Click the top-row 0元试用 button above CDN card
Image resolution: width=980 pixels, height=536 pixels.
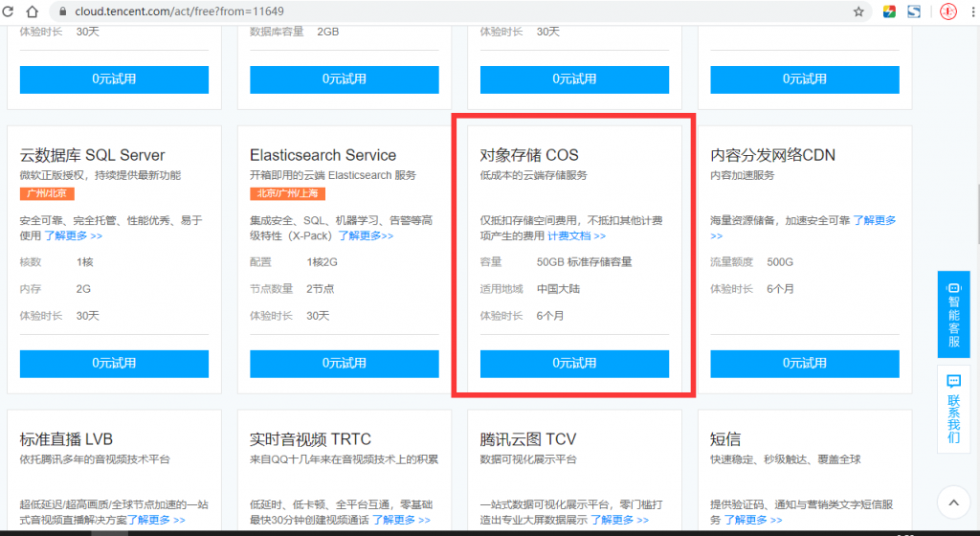click(x=805, y=79)
